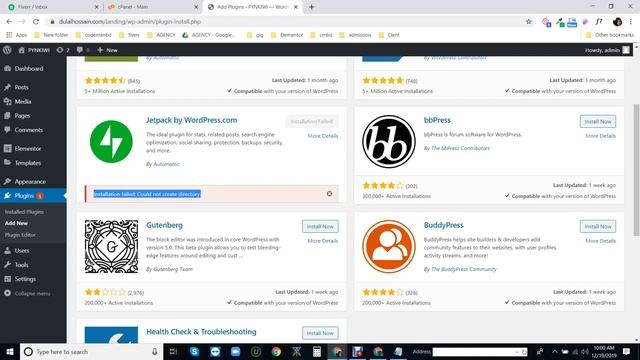Open the Windows Start menu
The height and width of the screenshot is (360, 640).
[10, 351]
